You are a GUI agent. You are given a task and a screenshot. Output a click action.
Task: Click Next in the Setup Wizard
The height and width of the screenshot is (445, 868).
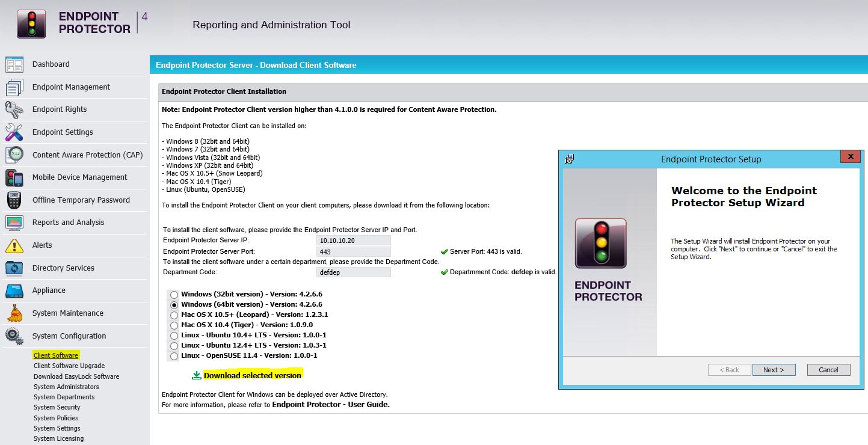pyautogui.click(x=774, y=370)
